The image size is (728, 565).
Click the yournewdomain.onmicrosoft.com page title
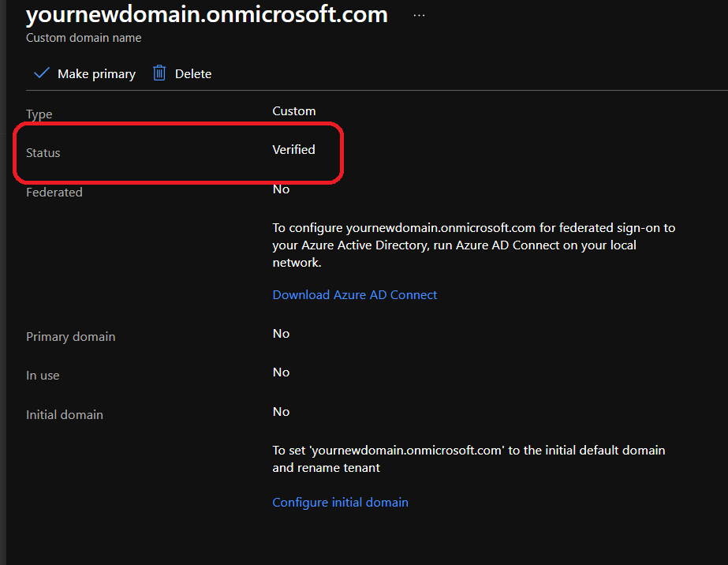click(207, 15)
